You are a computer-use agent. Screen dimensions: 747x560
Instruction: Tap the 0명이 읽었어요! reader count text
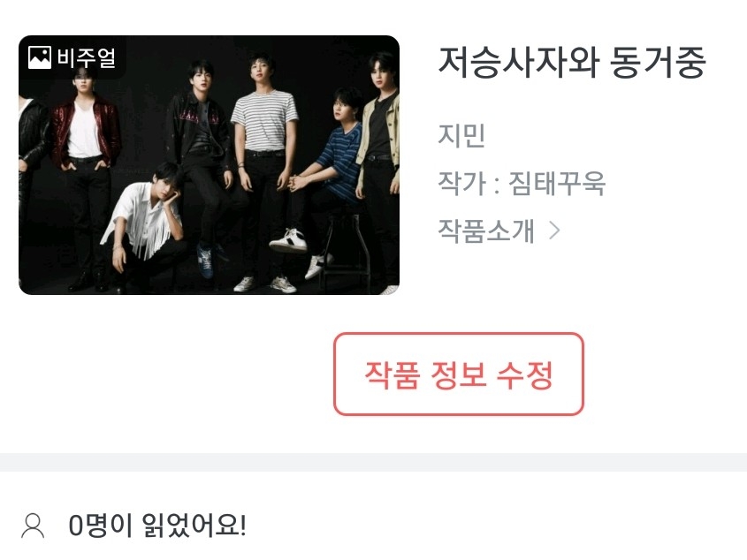[x=157, y=526]
